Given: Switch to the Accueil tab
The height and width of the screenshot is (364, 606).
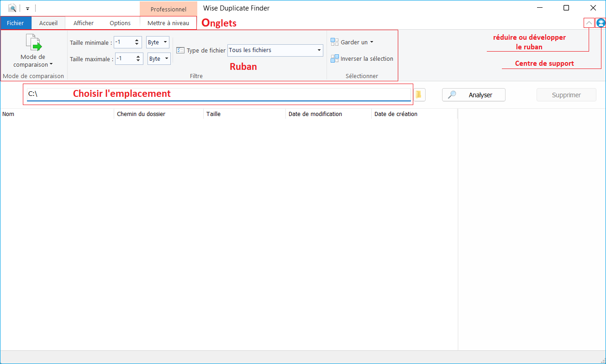Looking at the screenshot, I should (x=48, y=23).
